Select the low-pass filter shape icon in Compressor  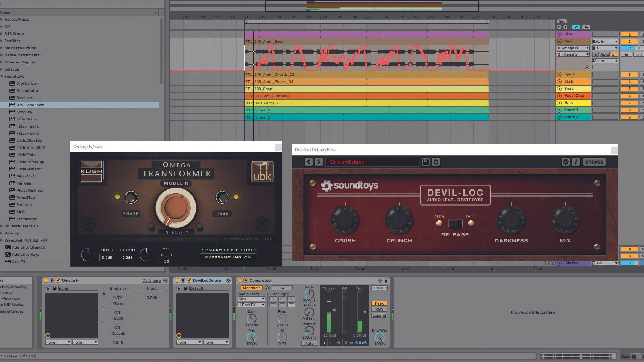274,305
